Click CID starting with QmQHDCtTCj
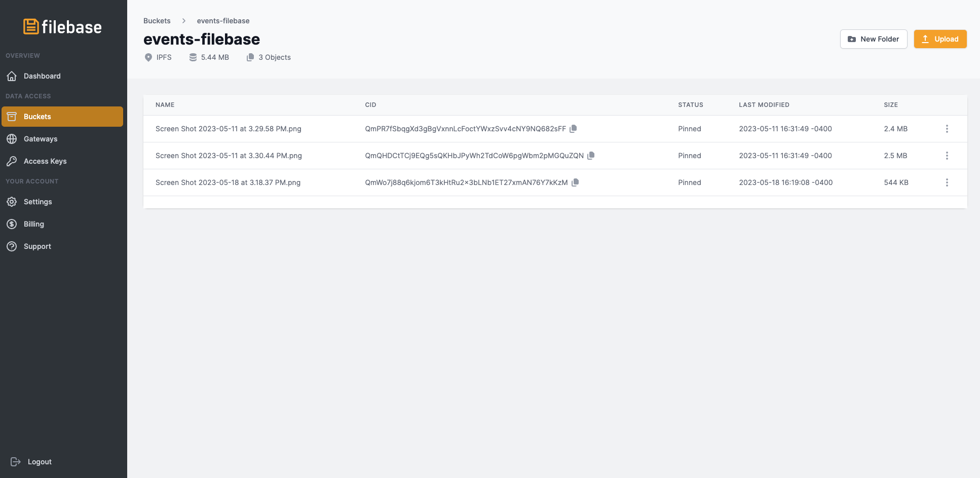 [474, 156]
